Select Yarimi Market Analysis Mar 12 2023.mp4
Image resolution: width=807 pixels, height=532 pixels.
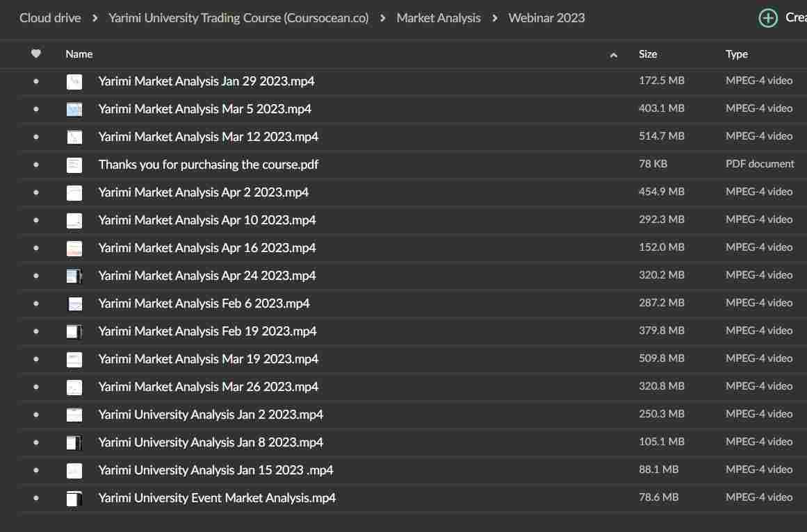click(x=209, y=137)
